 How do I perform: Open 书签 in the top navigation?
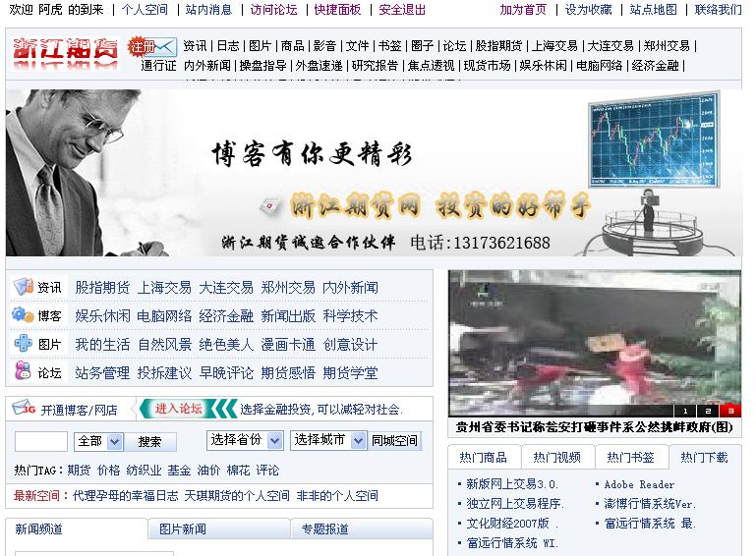pos(389,46)
